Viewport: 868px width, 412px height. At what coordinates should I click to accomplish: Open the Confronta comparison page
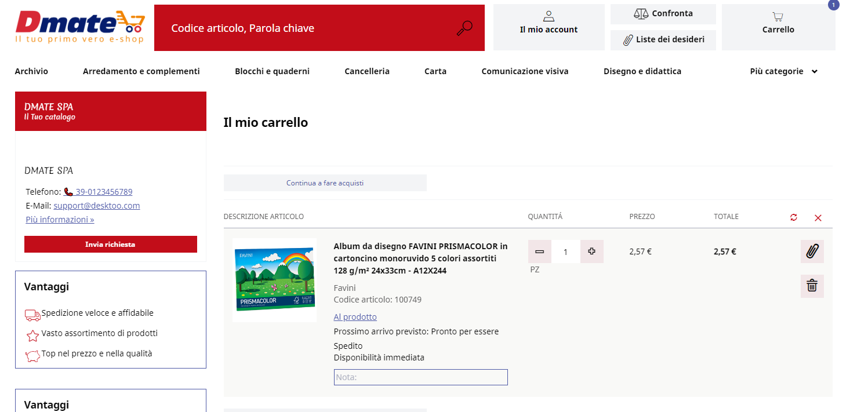663,14
